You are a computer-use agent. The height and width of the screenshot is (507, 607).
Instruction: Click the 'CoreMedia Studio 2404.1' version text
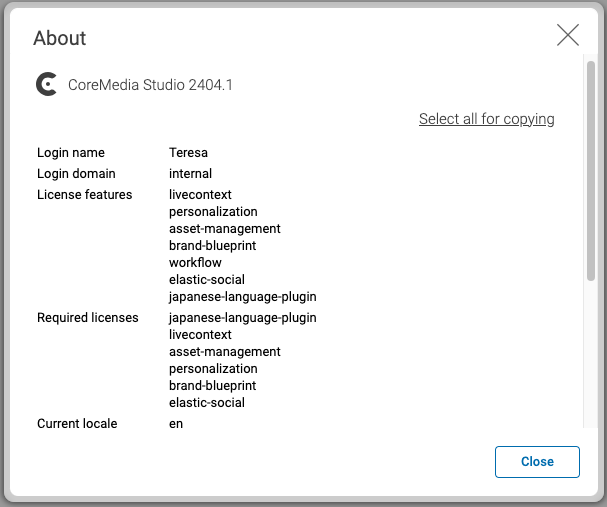[x=150, y=85]
